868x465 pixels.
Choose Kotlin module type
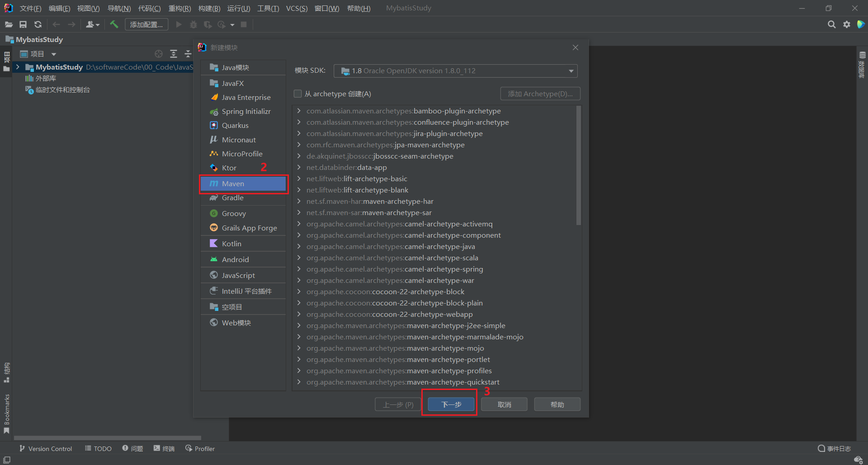[x=243, y=244]
